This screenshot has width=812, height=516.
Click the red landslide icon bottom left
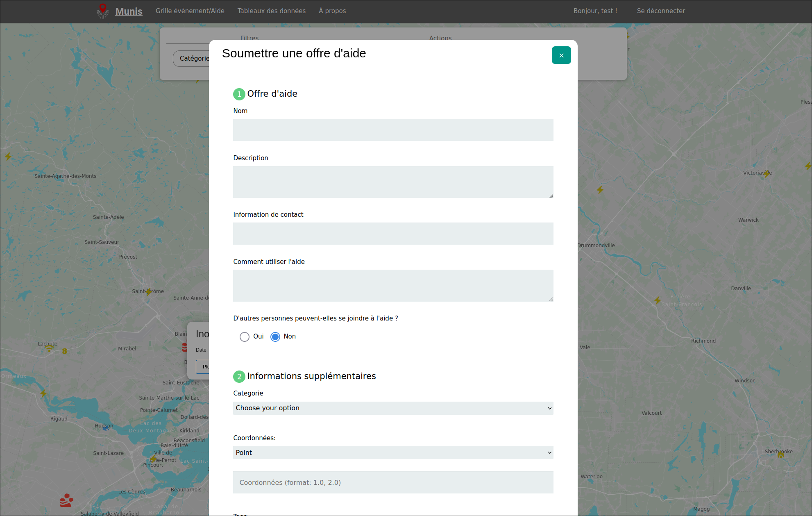(66, 500)
